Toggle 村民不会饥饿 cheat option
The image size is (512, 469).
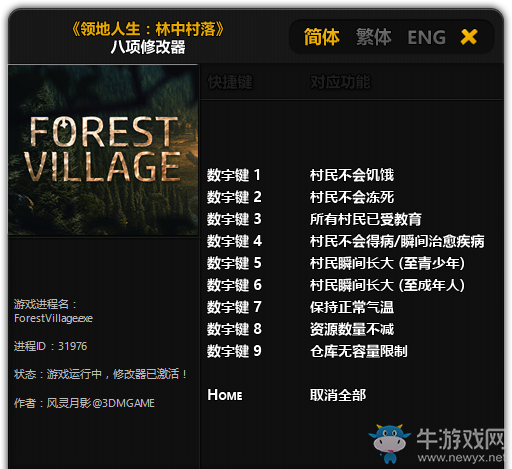point(352,175)
